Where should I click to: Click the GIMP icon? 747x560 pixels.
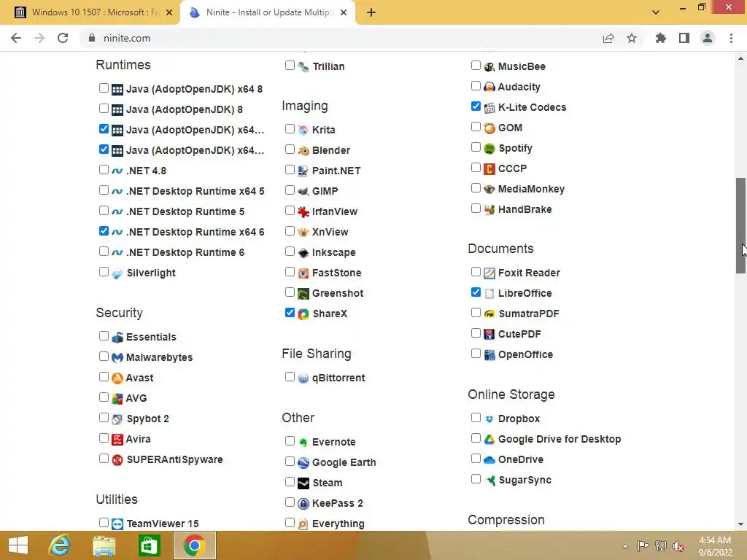pos(303,192)
